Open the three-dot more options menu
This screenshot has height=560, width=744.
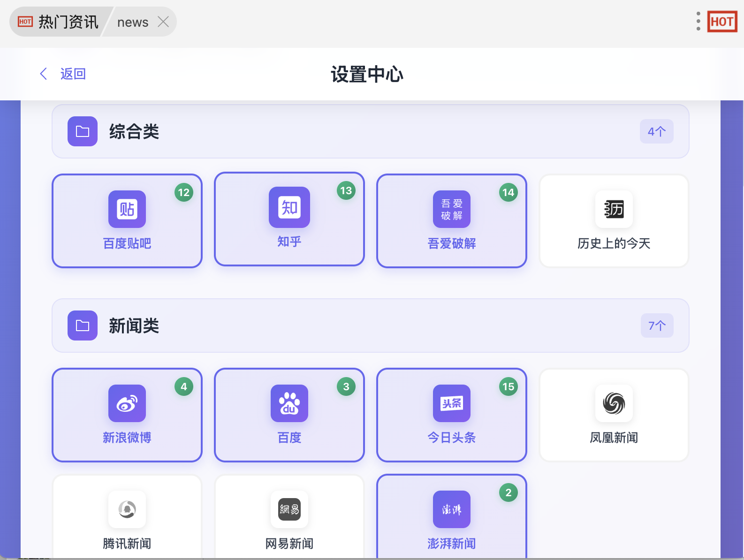coord(698,22)
